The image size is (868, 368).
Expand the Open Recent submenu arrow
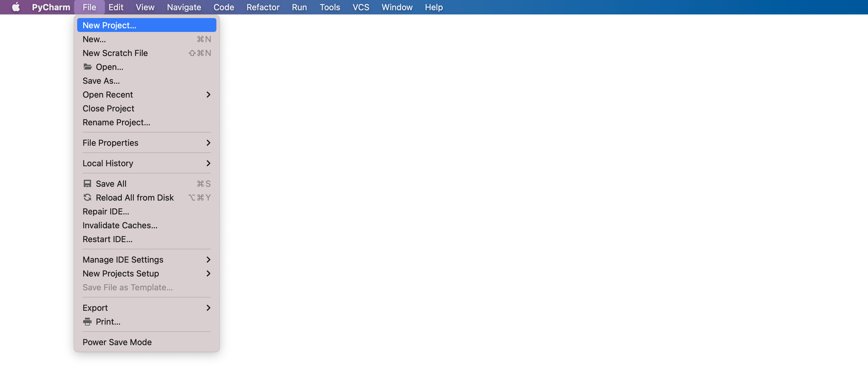208,94
